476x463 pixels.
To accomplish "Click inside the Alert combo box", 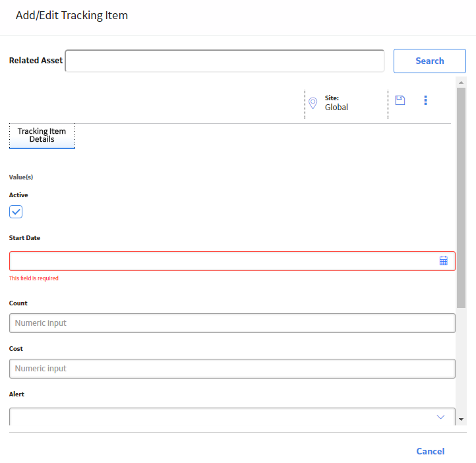I will [x=232, y=417].
